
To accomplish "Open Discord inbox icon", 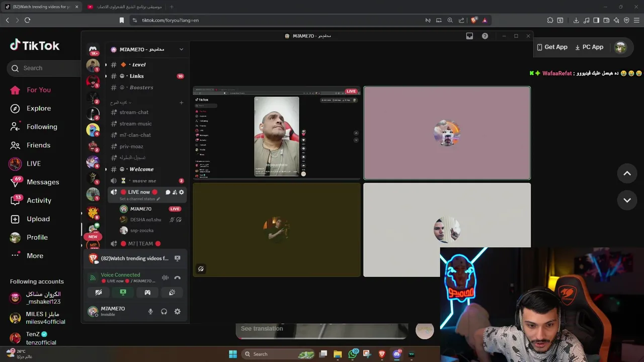I will click(x=469, y=36).
